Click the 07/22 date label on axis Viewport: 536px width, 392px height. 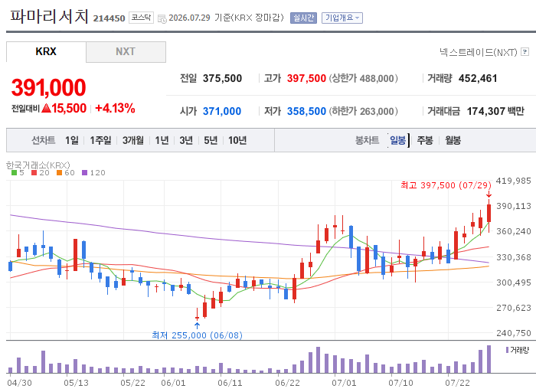tap(457, 383)
